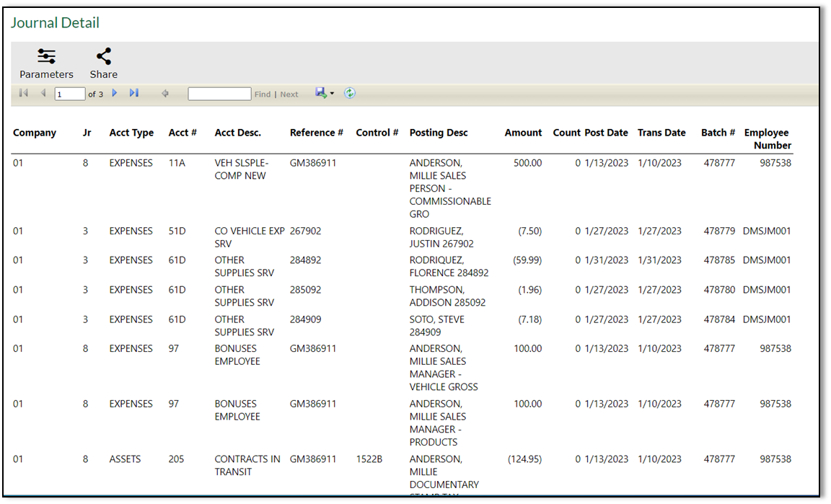Click the Share icon

[x=103, y=63]
